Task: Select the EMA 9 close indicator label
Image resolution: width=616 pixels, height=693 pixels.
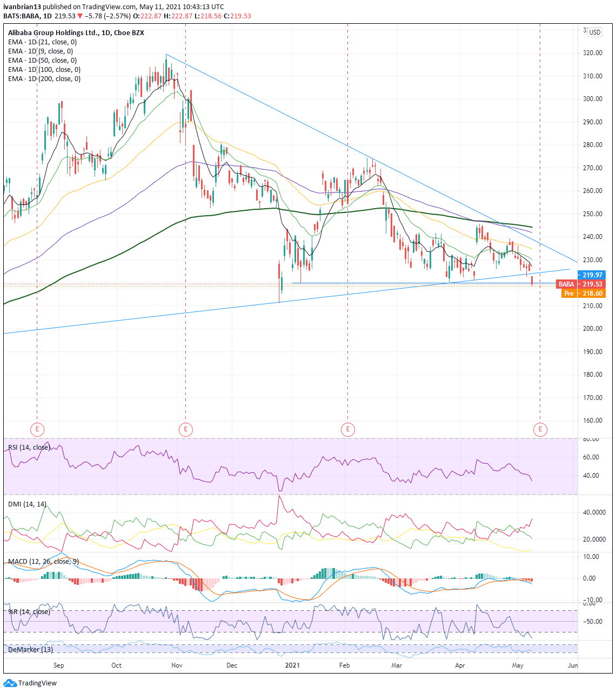Action: pyautogui.click(x=41, y=51)
